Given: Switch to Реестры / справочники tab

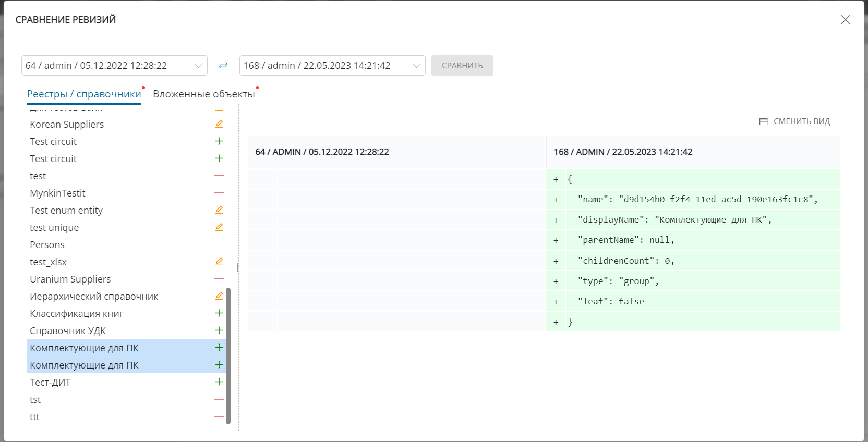Looking at the screenshot, I should [84, 94].
